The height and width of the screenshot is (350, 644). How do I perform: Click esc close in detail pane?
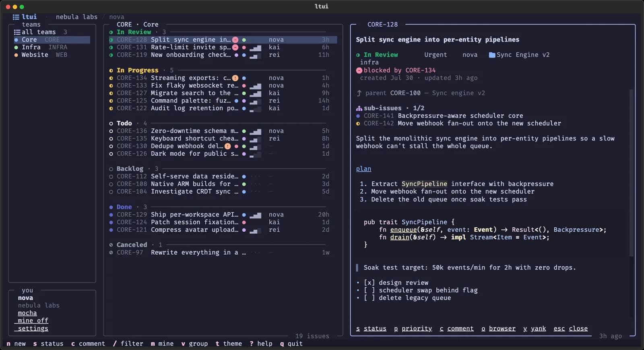pos(571,329)
